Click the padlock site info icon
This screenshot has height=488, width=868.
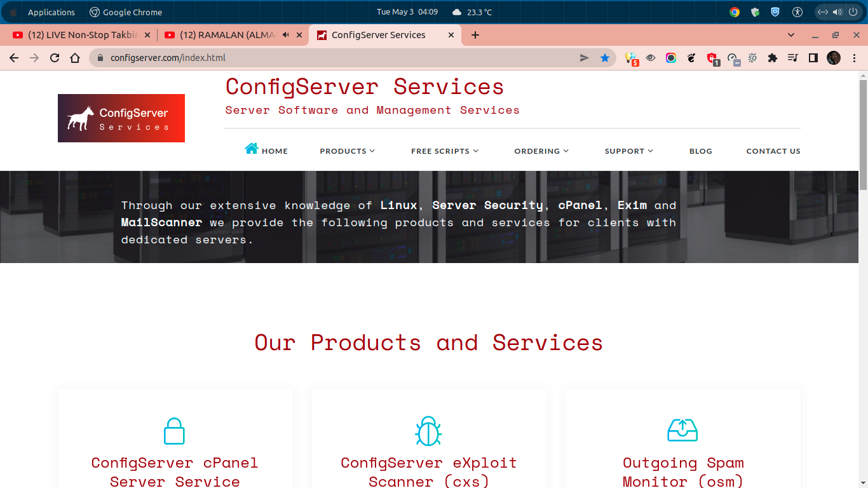pos(100,58)
